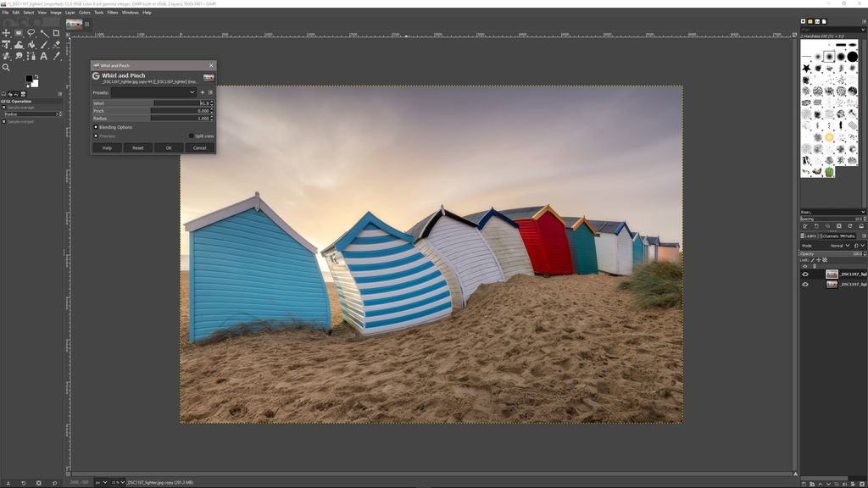Select the Bucket Fill tool
Screen dimensions: 868x488
tap(19, 45)
